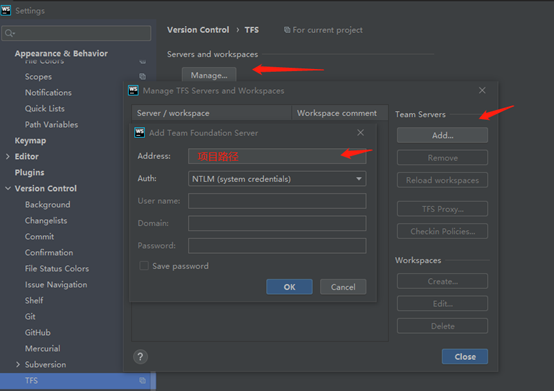Focus the Settings search box

coord(76,33)
